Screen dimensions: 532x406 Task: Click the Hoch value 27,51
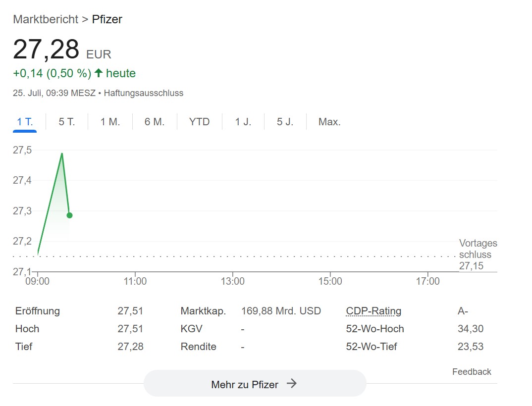click(130, 329)
